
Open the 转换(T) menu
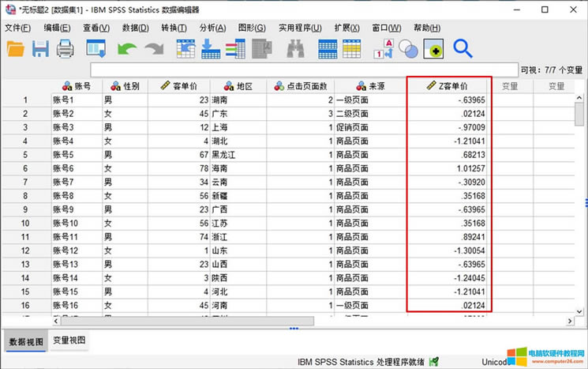click(x=174, y=28)
